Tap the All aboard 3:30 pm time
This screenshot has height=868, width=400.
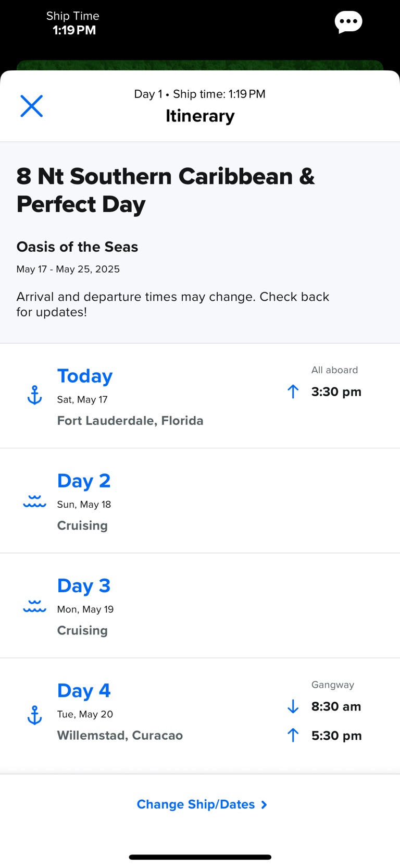(x=336, y=392)
